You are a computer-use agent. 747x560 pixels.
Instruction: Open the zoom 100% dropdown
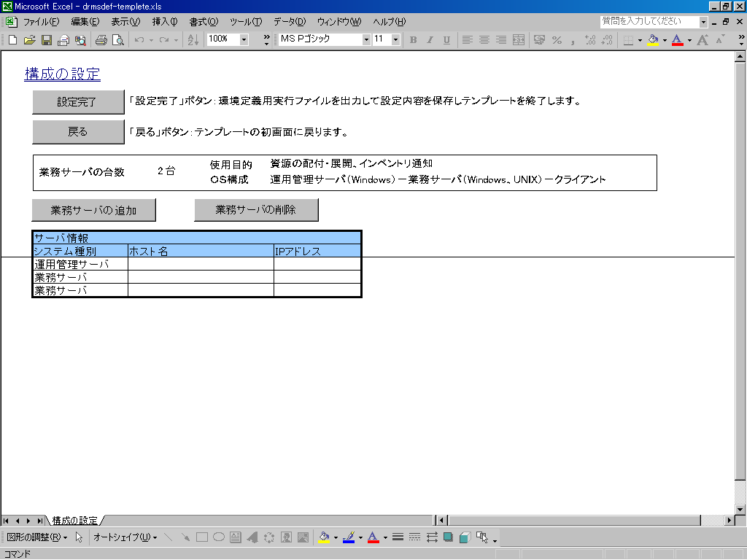click(x=244, y=39)
